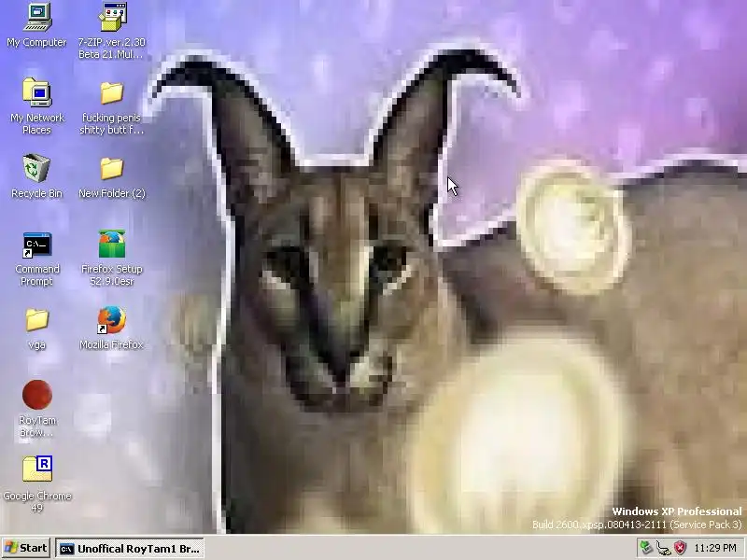
Task: Click the "New Folder (2)" label text
Action: [x=112, y=193]
